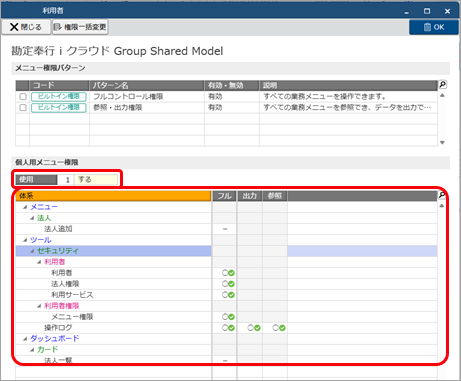Image resolution: width=461 pixels, height=381 pixels.
Task: Check the box for フルコントロール権限 row
Action: [23, 97]
